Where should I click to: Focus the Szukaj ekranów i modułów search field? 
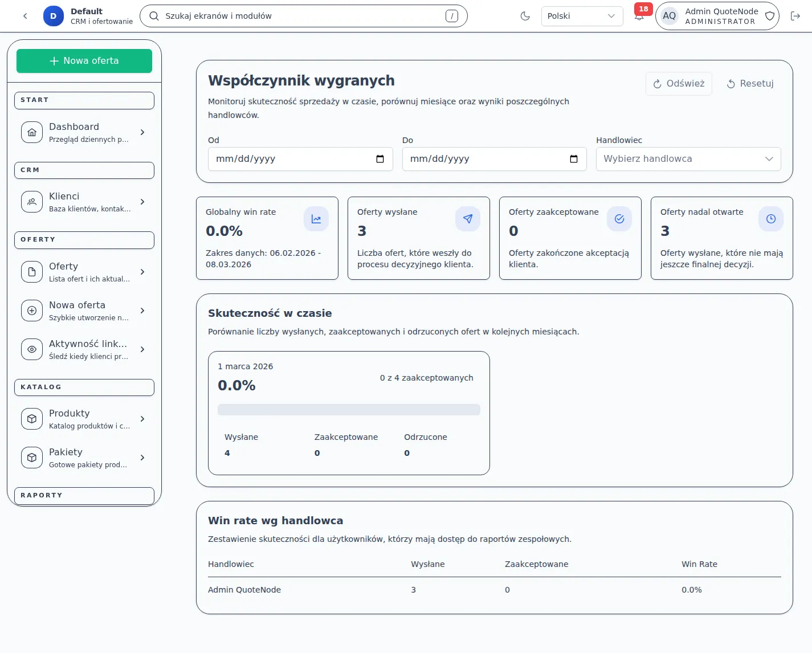point(302,16)
